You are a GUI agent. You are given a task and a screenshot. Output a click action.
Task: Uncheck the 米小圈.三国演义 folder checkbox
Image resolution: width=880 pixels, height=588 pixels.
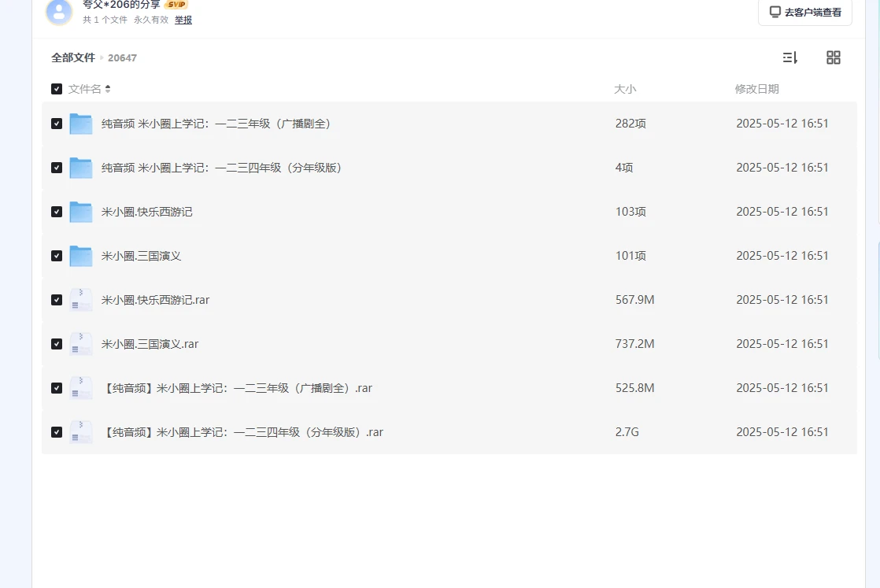(x=57, y=256)
